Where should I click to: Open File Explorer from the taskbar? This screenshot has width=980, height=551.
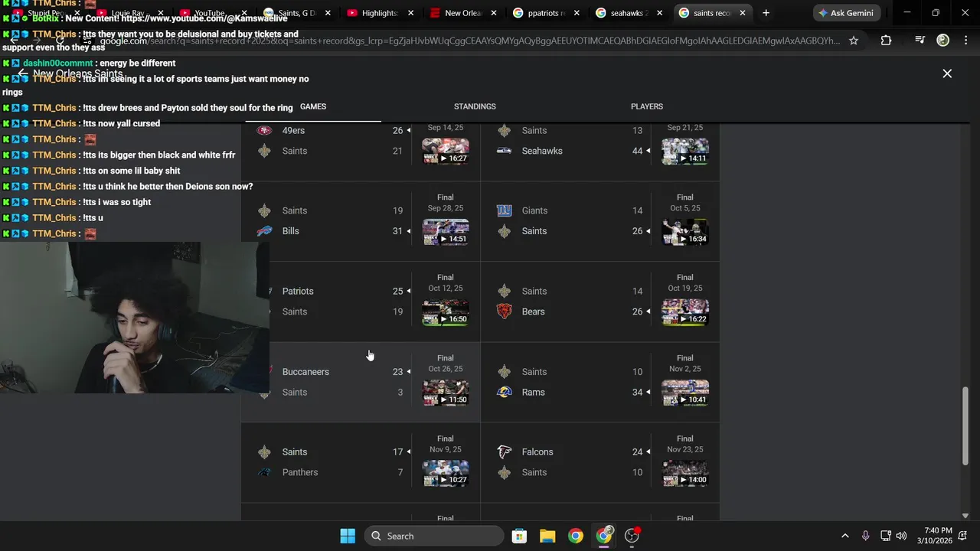tap(547, 536)
